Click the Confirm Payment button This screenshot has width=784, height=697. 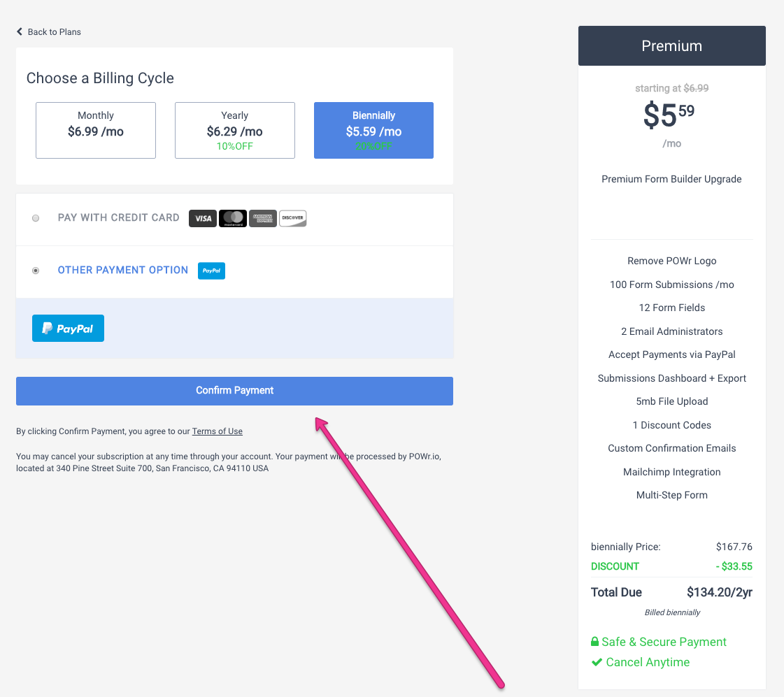pyautogui.click(x=234, y=391)
